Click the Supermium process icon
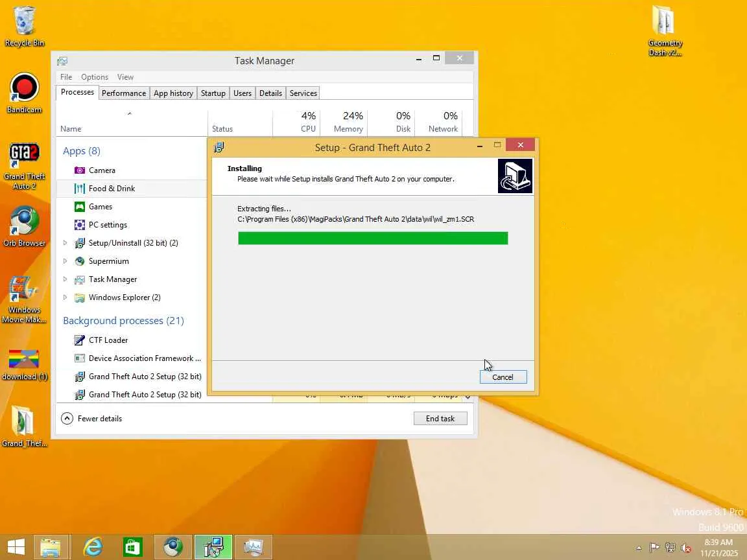This screenshot has height=560, width=747. [x=80, y=261]
